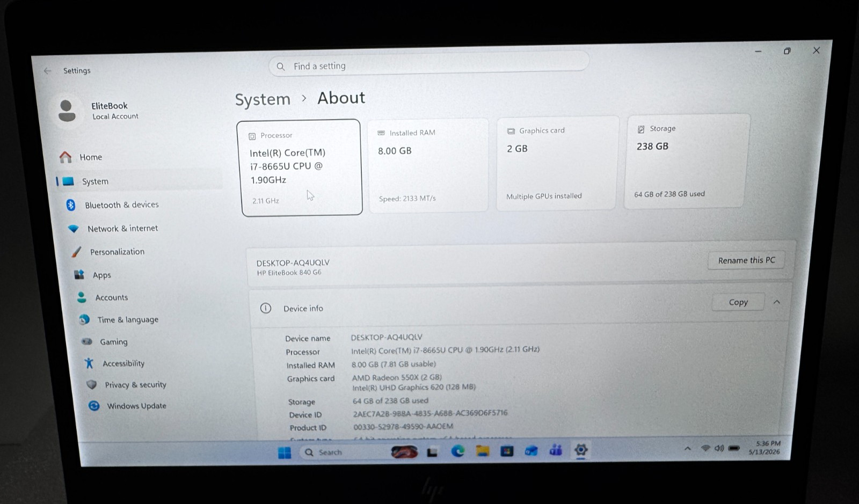Collapse the Device info section
The height and width of the screenshot is (504, 859).
[777, 302]
